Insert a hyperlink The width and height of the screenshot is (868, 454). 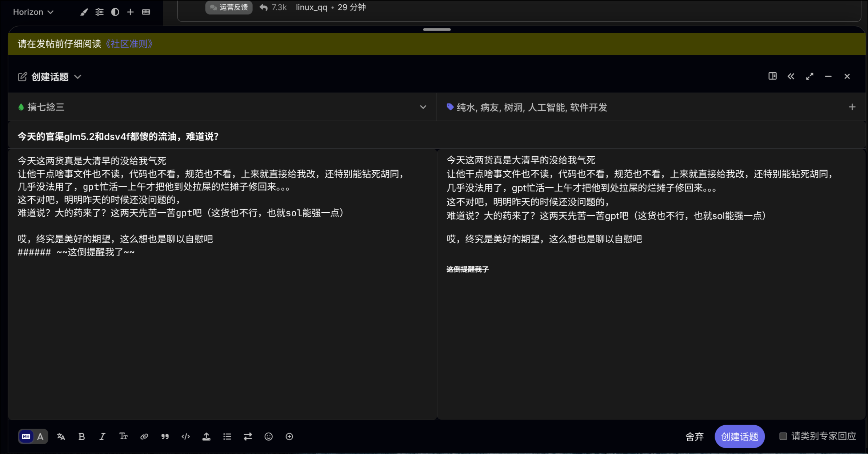point(144,437)
